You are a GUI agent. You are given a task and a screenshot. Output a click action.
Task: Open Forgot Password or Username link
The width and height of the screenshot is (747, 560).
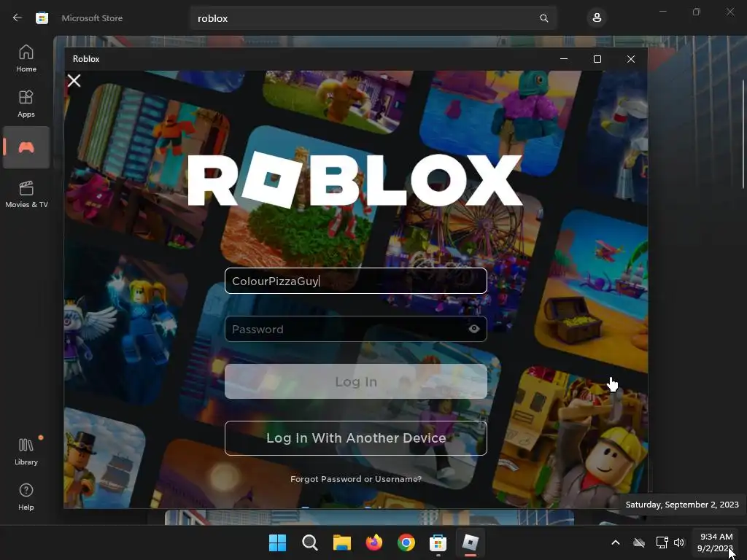click(x=356, y=479)
